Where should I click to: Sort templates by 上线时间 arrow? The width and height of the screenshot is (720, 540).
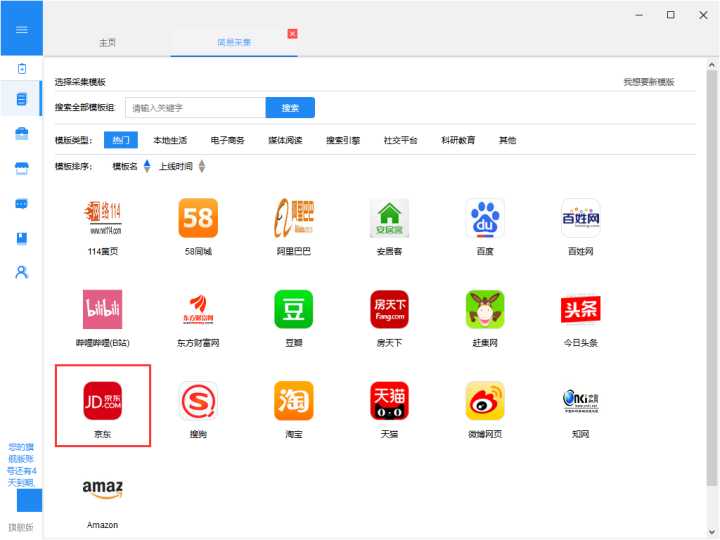tap(202, 166)
